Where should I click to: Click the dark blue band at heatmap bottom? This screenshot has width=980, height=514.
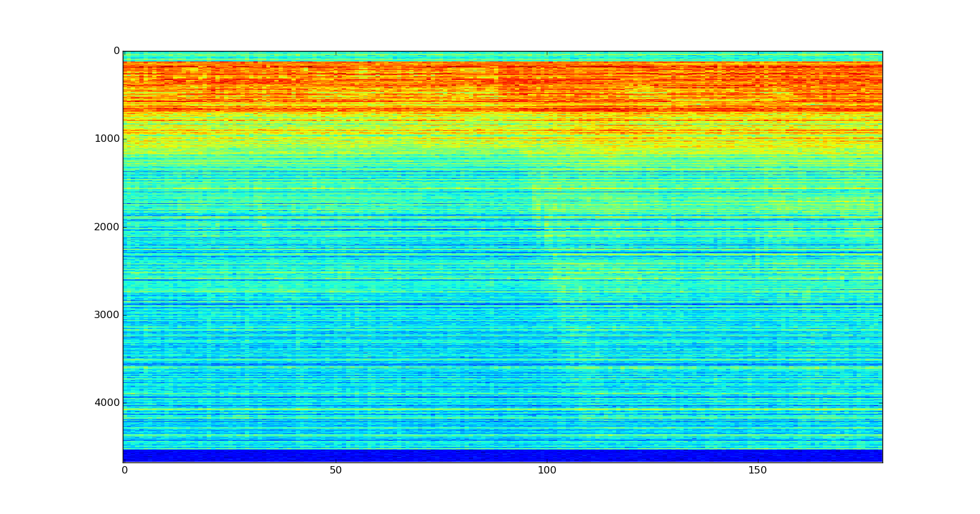point(503,456)
